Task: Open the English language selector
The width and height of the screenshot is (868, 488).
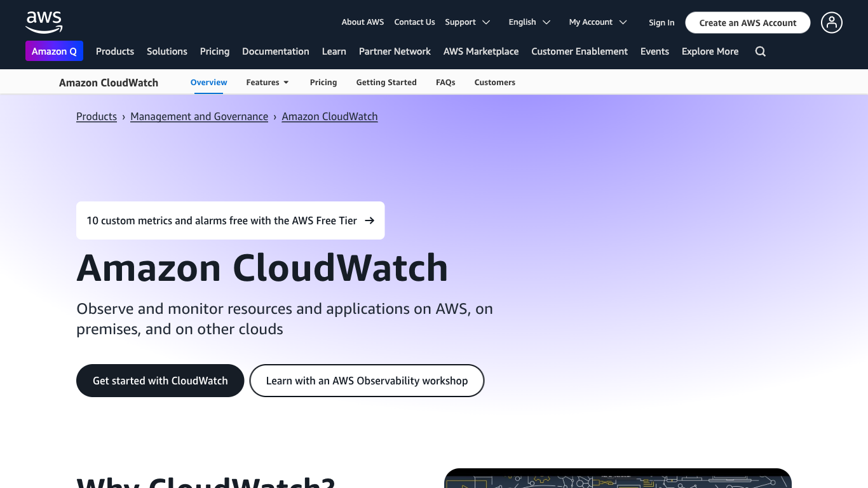Action: tap(529, 22)
